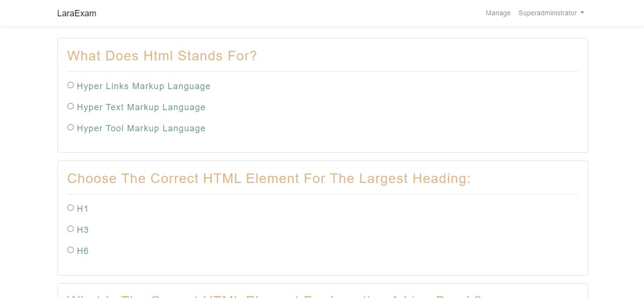Select the H1 radio button

(x=70, y=208)
